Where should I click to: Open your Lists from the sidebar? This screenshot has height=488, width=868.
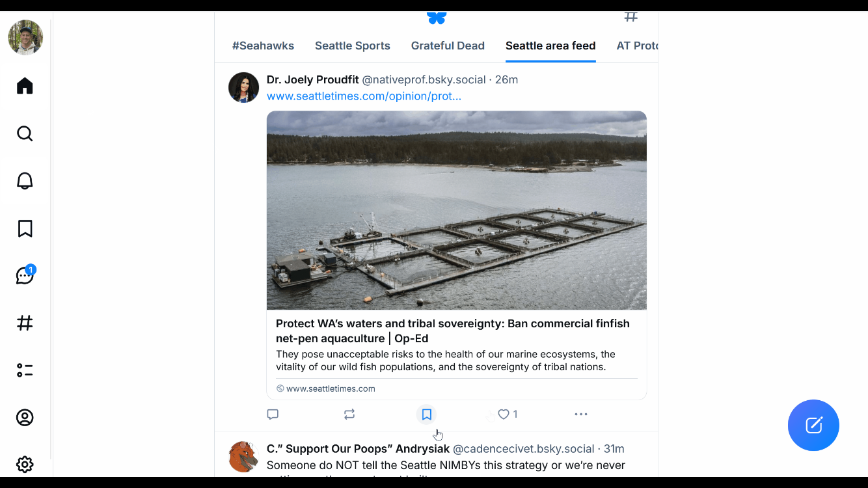tap(25, 370)
